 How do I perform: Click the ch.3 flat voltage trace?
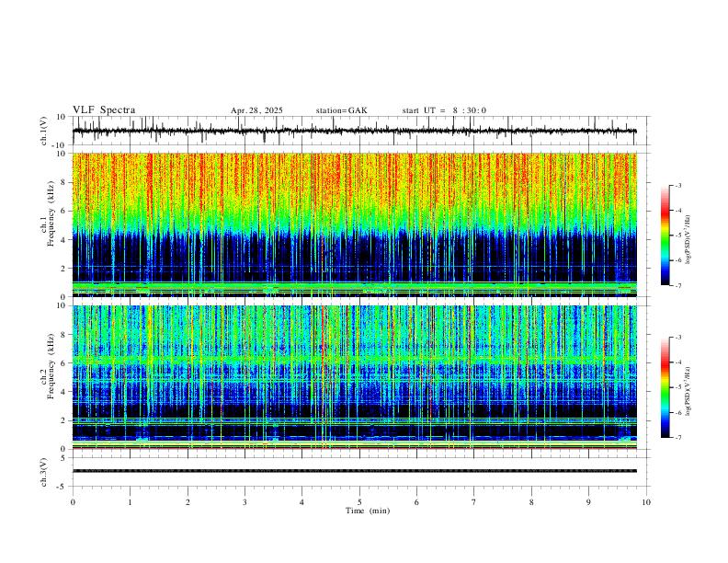click(x=354, y=471)
